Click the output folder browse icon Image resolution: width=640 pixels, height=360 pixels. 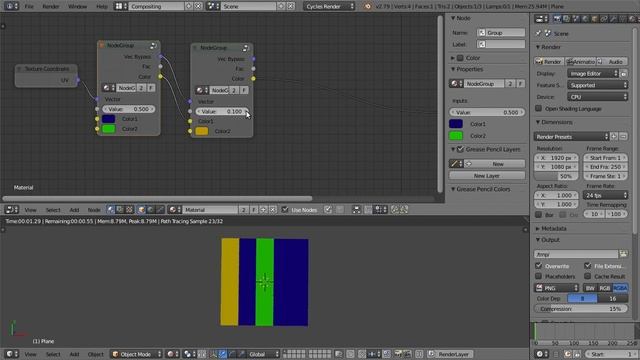623,254
